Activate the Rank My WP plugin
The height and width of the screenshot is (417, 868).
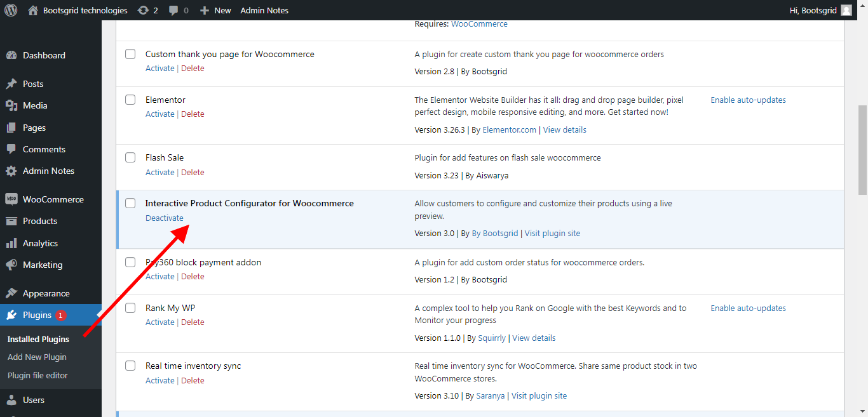(159, 322)
